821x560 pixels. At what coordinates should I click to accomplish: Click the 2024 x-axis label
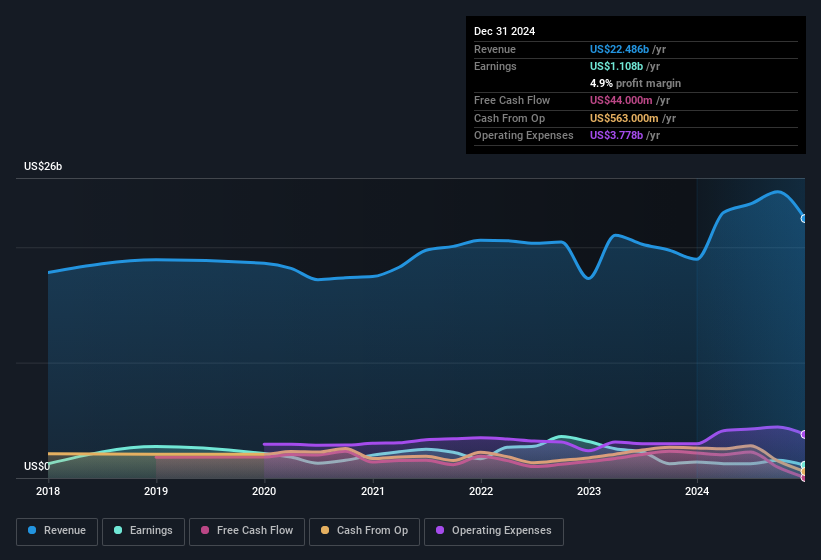click(697, 491)
